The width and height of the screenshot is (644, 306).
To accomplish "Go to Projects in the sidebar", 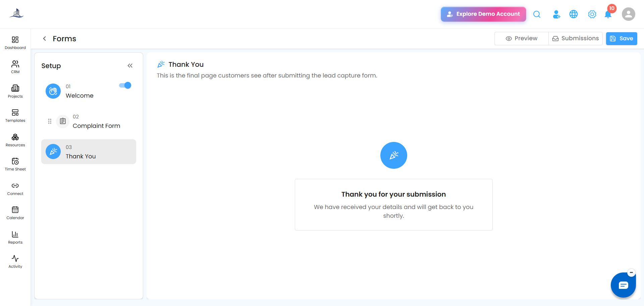I will (x=15, y=92).
